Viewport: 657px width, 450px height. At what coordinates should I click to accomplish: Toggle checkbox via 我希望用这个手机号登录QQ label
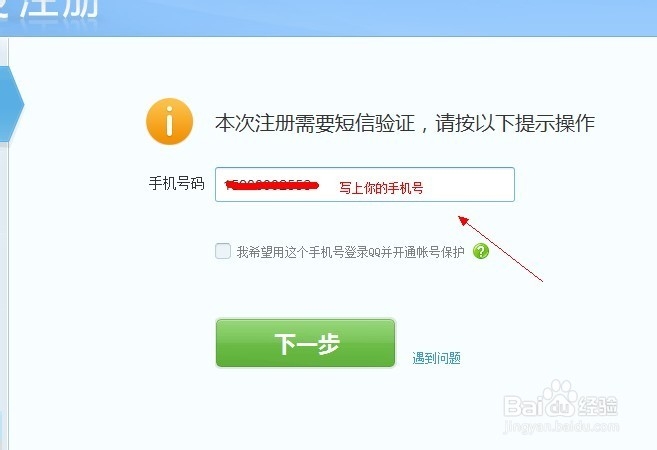350,252
